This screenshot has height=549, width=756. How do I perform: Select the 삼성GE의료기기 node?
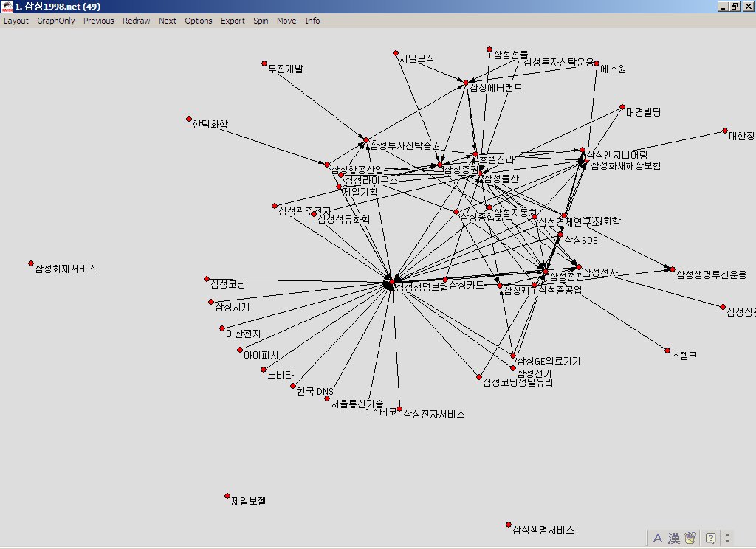[513, 356]
